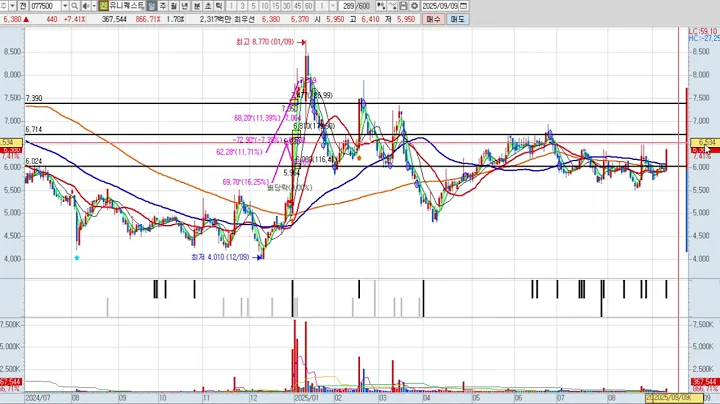Viewport: 720px width, 404px height.
Task: Open the 주 selector dropdown at far left
Action: pos(12,6)
